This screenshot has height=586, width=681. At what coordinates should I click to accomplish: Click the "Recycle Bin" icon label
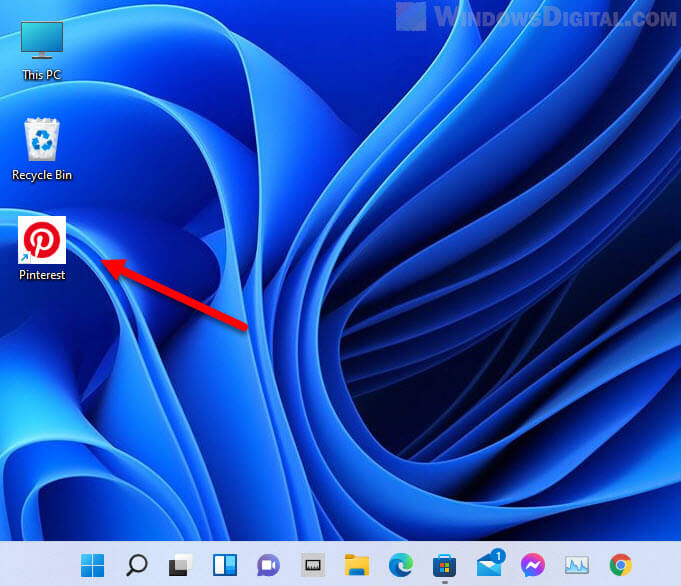pyautogui.click(x=42, y=175)
